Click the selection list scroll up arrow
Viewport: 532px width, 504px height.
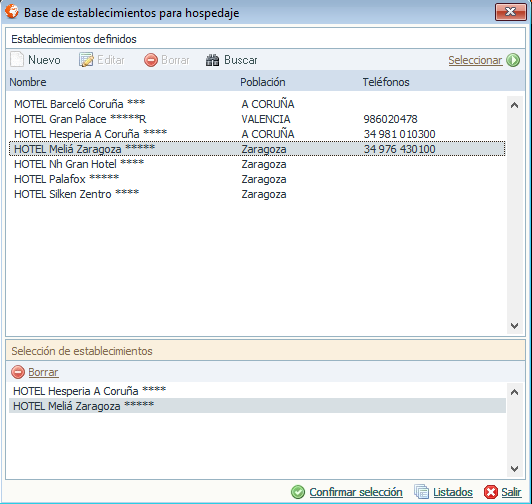click(514, 392)
